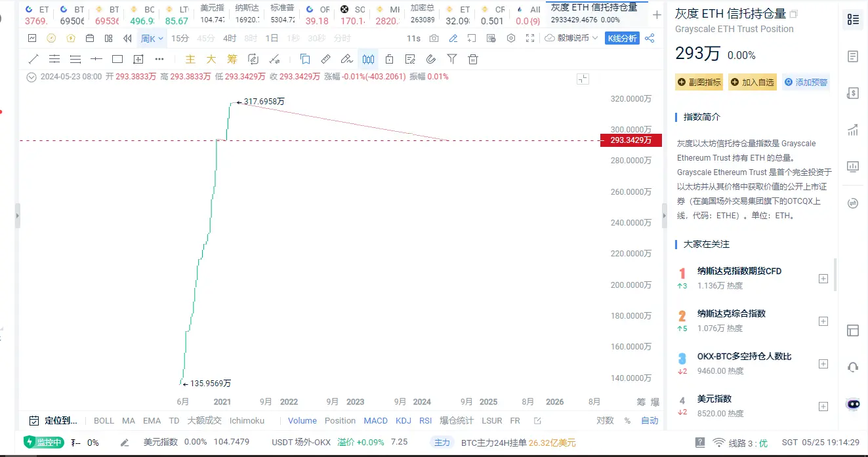Select the 1日 timeframe

coord(272,39)
